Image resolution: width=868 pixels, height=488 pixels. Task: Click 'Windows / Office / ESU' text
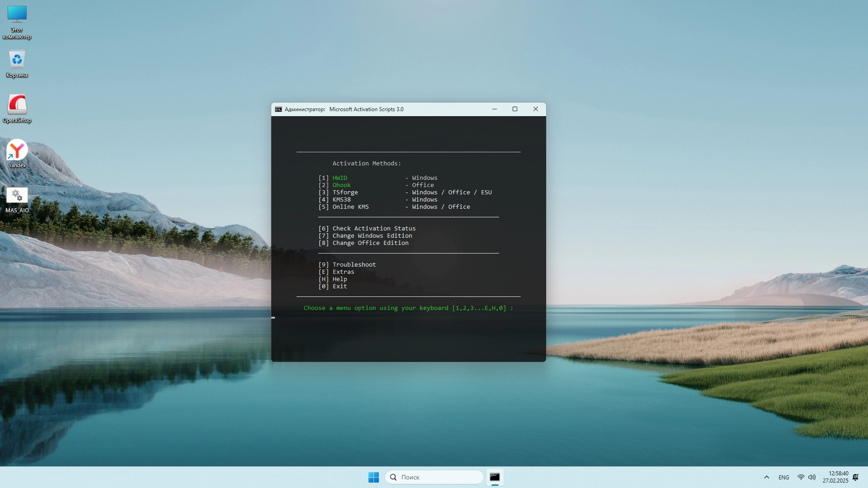[452, 192]
